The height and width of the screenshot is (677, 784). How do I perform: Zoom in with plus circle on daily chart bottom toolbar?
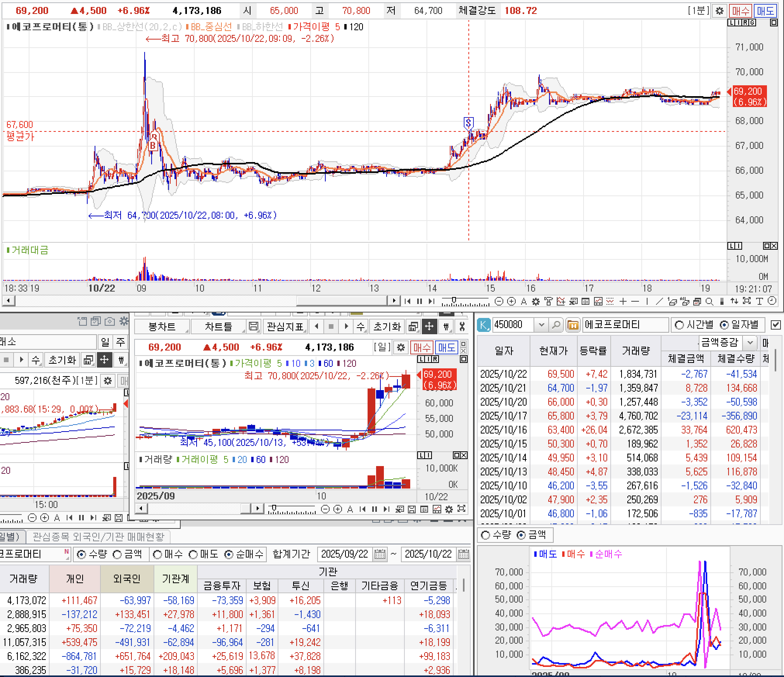(338, 509)
